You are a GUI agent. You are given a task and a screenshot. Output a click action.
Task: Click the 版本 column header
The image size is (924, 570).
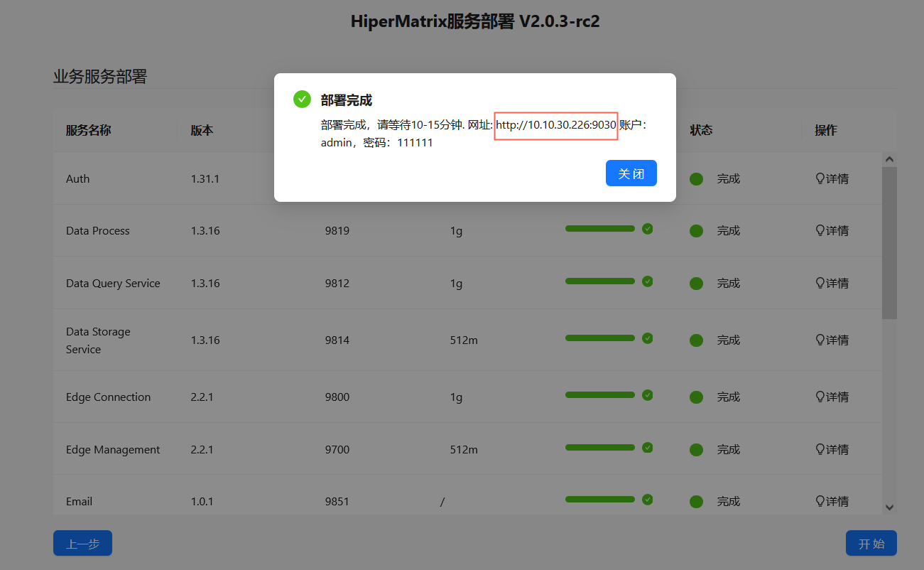(202, 131)
